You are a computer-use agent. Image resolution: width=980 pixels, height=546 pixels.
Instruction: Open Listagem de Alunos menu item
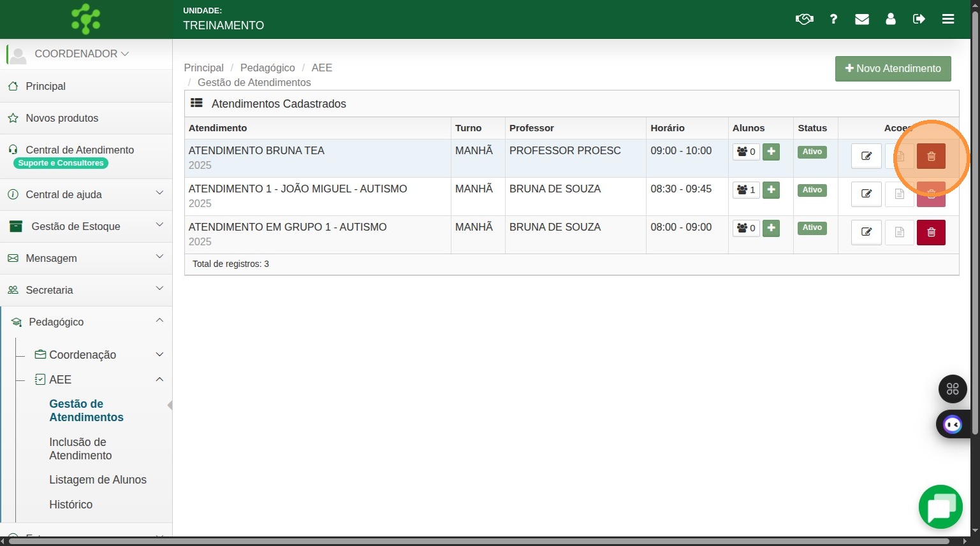pyautogui.click(x=98, y=480)
